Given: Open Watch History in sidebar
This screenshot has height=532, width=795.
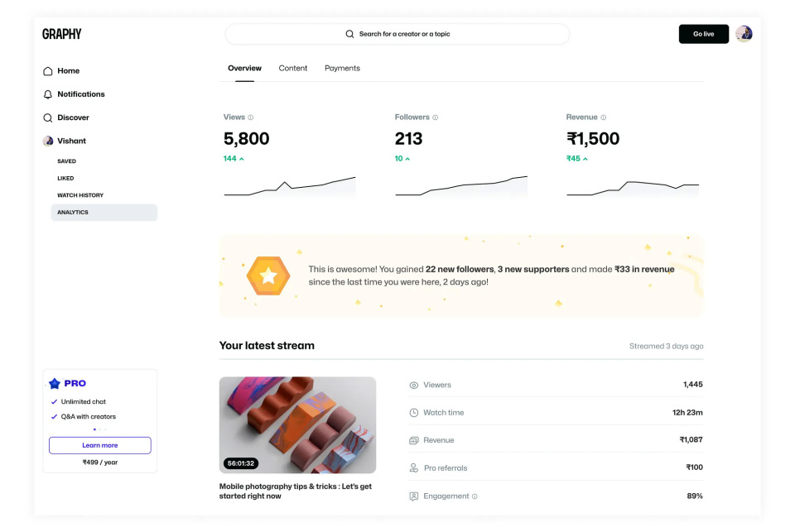Looking at the screenshot, I should click(x=80, y=195).
